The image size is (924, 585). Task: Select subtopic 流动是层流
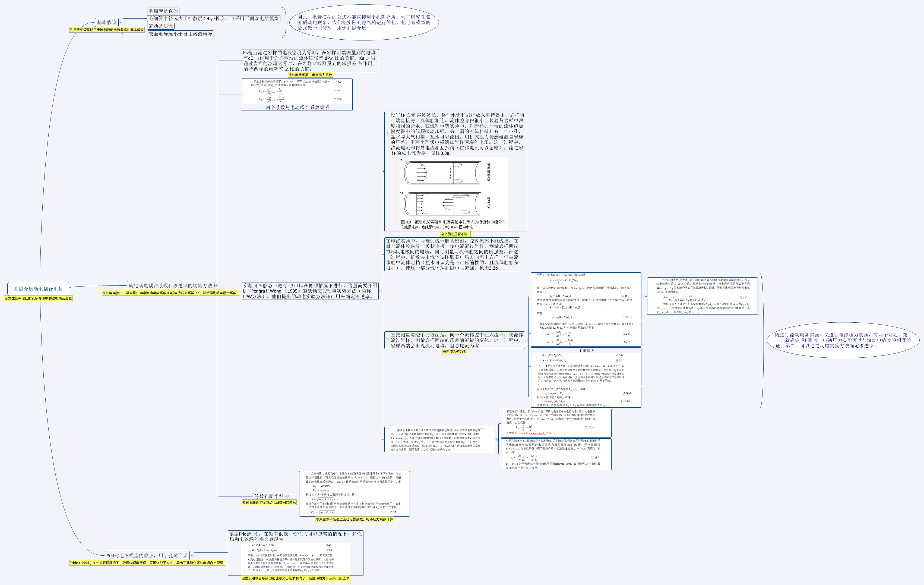click(x=161, y=26)
